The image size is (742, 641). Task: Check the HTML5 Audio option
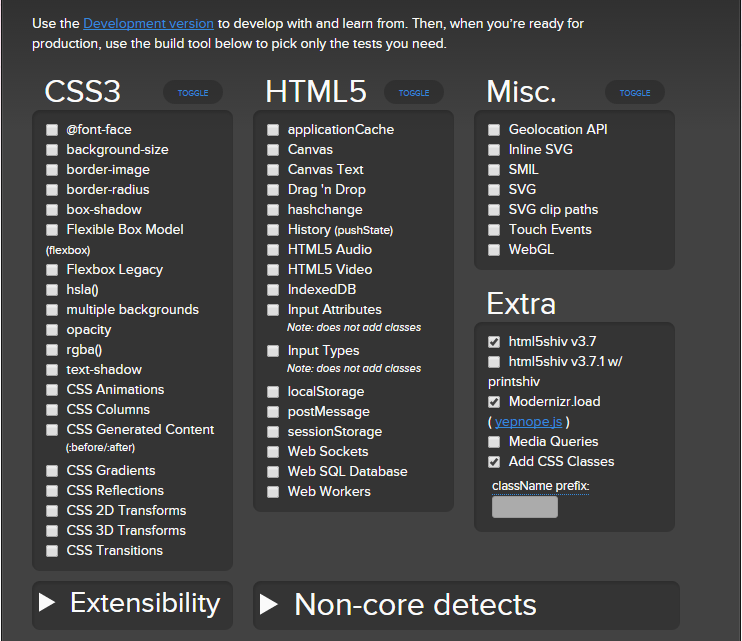click(x=273, y=250)
